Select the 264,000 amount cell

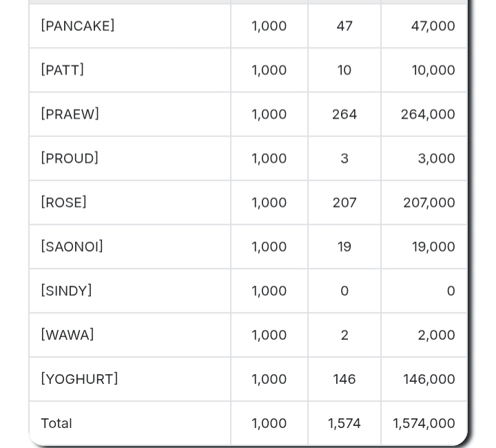[x=428, y=114]
